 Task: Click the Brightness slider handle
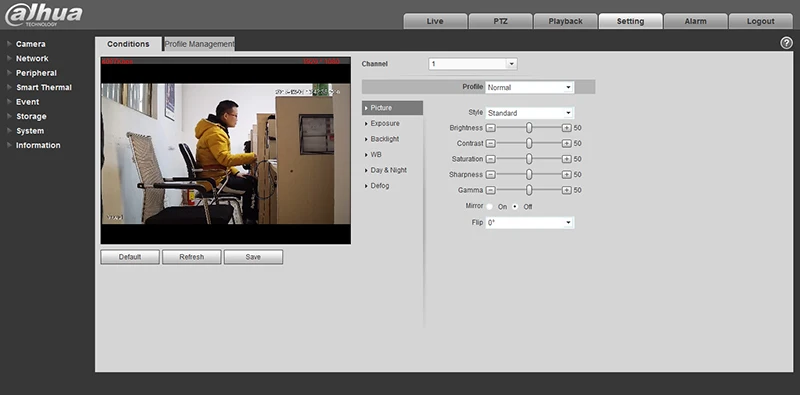tap(529, 128)
